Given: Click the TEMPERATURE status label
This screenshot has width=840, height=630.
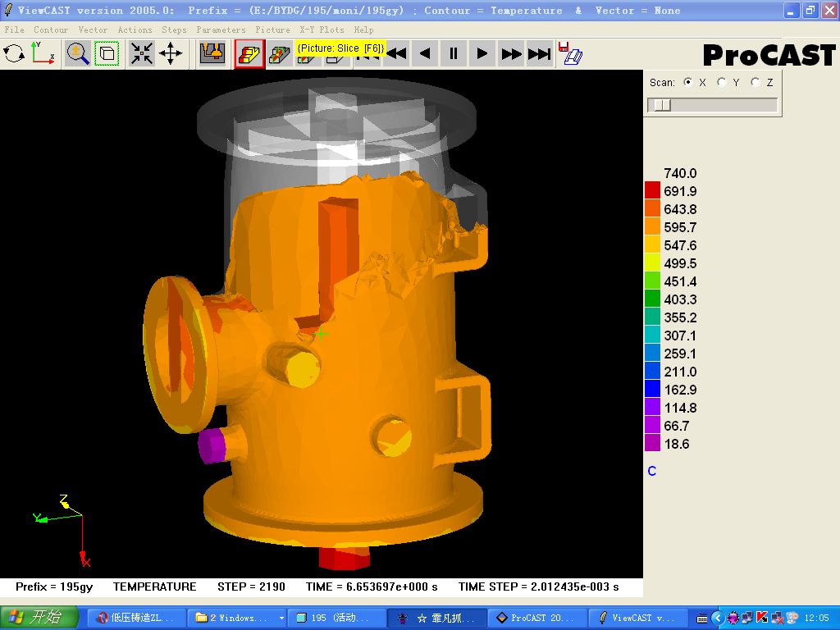Looking at the screenshot, I should (154, 587).
